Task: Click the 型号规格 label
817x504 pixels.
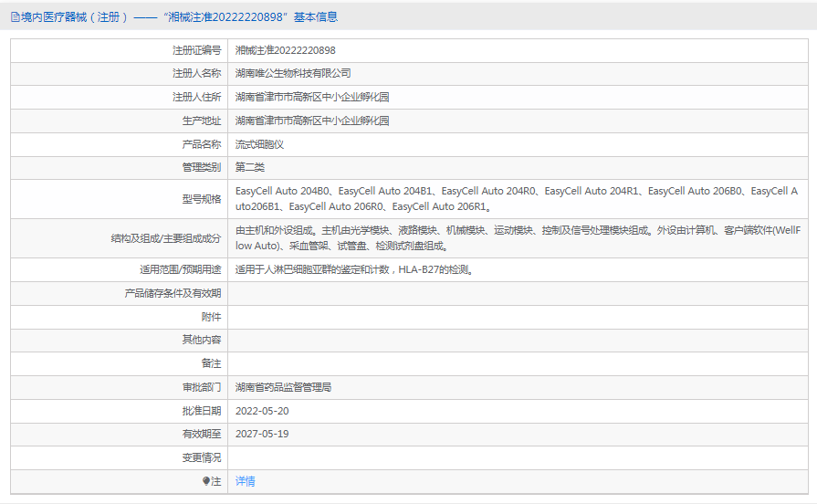Action: click(x=202, y=199)
